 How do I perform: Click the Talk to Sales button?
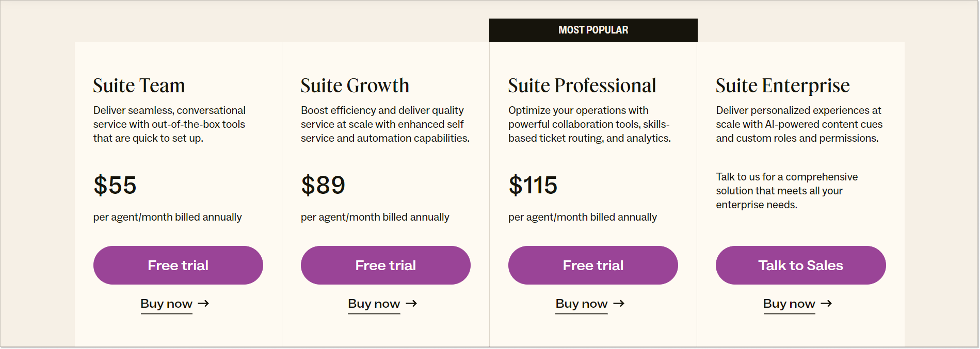(800, 265)
